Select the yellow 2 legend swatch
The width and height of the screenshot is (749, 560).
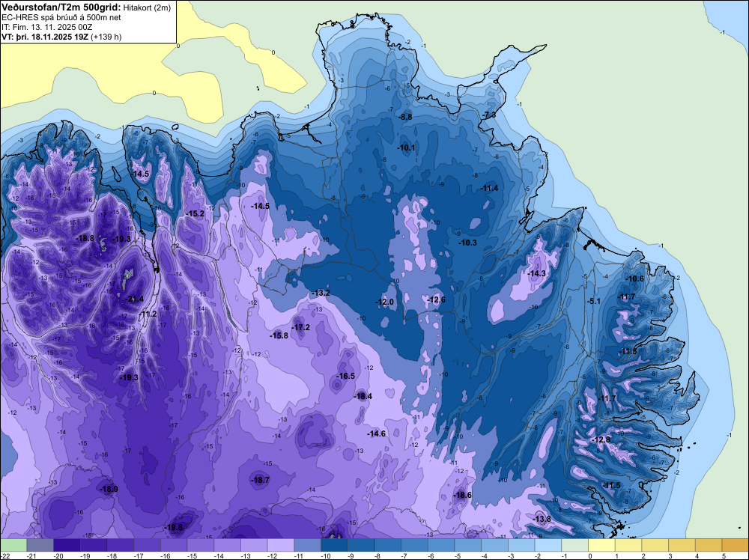pyautogui.click(x=655, y=545)
